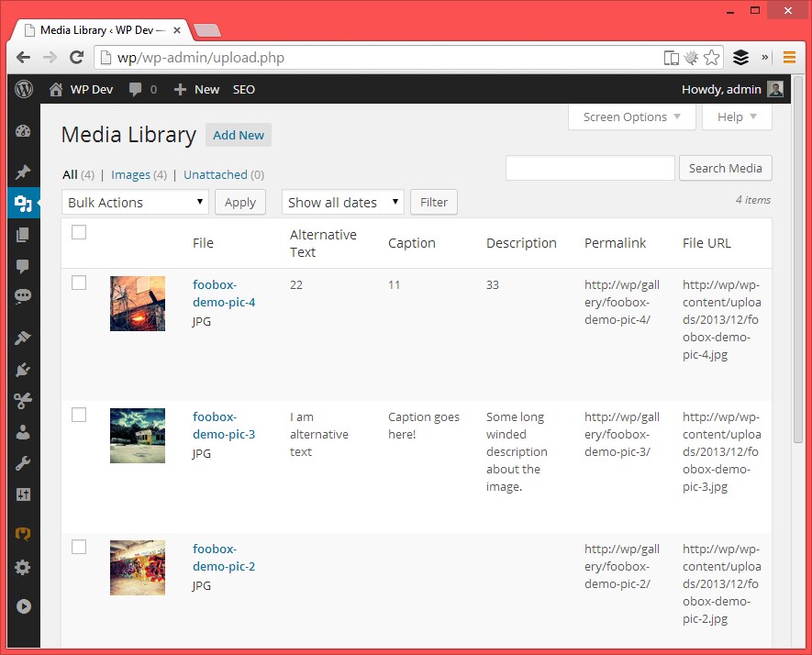Viewport: 812px width, 655px height.
Task: Select the Unattached (0) filter
Action: (224, 175)
